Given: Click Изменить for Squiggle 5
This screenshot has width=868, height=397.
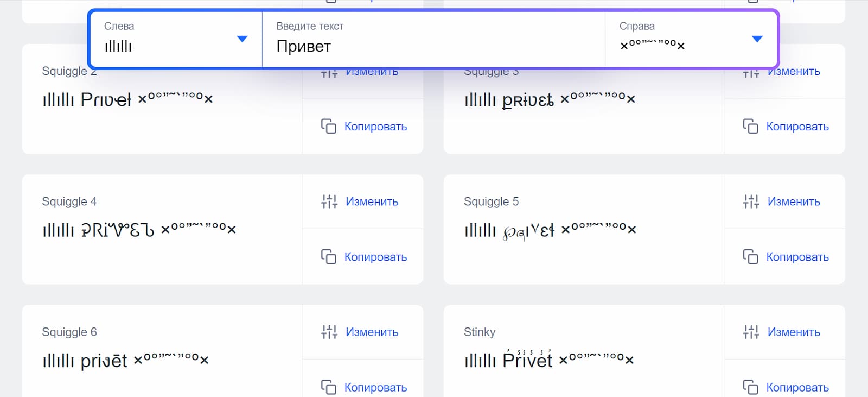Looking at the screenshot, I should click(x=793, y=201).
